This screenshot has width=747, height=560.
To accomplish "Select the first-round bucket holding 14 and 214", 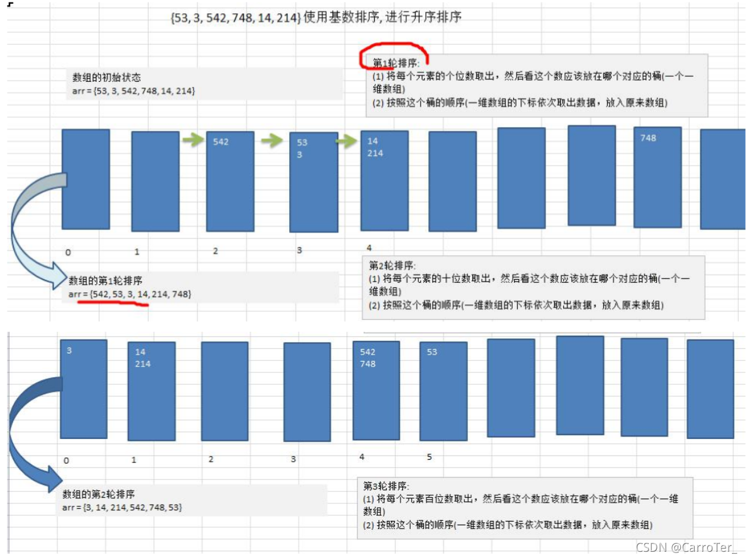I will [384, 181].
